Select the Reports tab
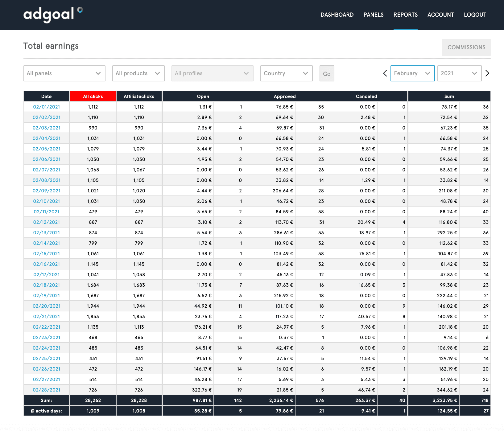504x431 pixels. pyautogui.click(x=406, y=15)
